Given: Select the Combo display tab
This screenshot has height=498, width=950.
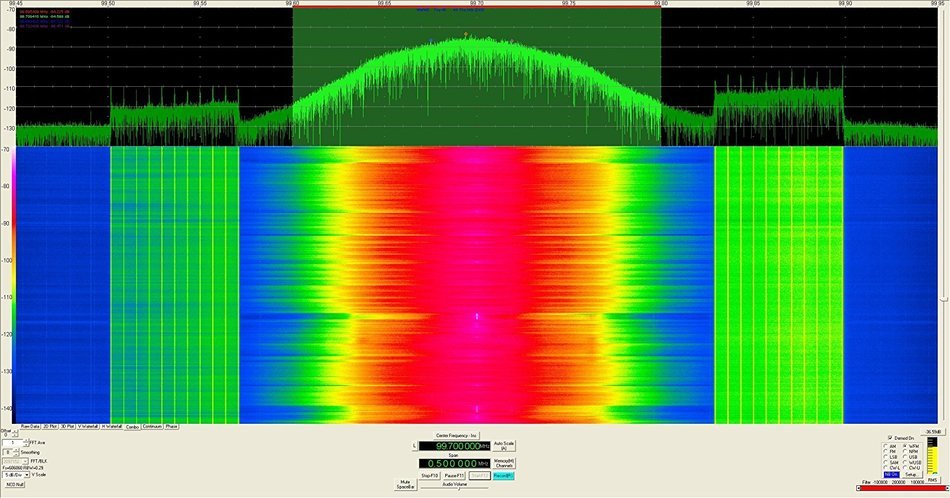Looking at the screenshot, I should click(x=132, y=427).
